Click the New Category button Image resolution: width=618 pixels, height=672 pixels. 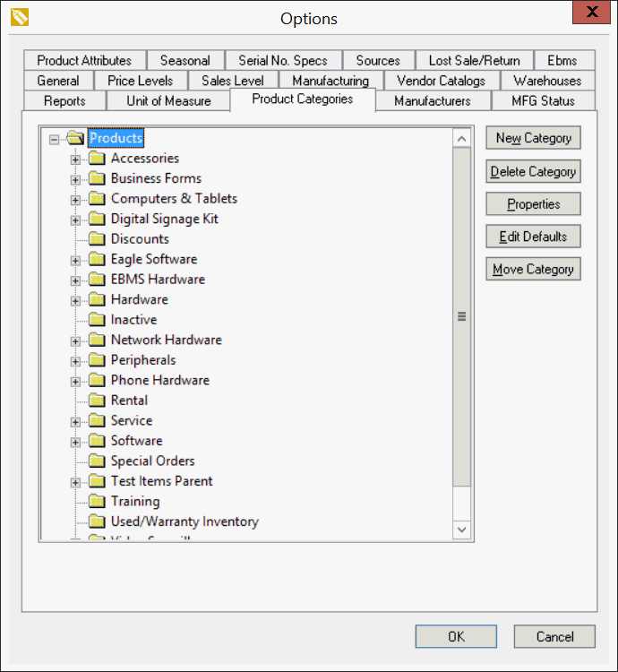[x=533, y=138]
